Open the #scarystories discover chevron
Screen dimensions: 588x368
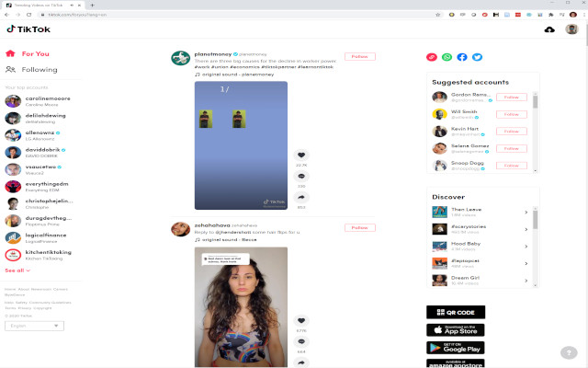(x=526, y=229)
